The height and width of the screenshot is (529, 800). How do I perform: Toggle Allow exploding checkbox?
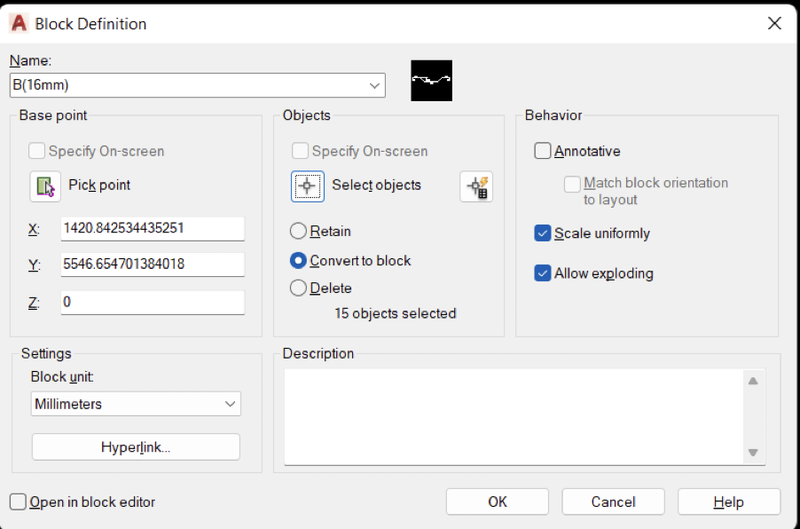[542, 273]
